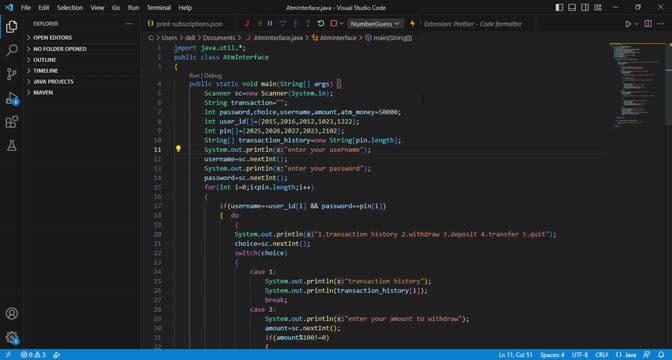Click the Split Editor icon

point(648,24)
